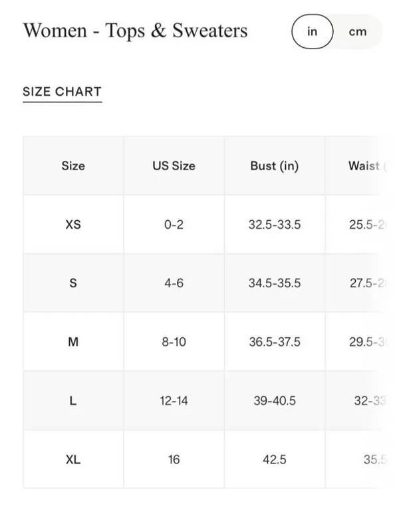
Task: Switch units to centimeters with the 'cm' toggle
Action: point(358,31)
